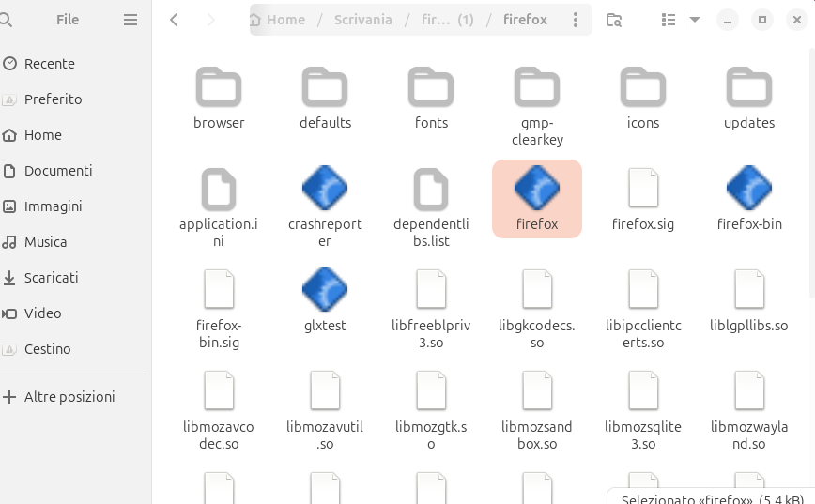Navigate to the 'fir… (1)' path segment
The image size is (815, 504).
(448, 20)
